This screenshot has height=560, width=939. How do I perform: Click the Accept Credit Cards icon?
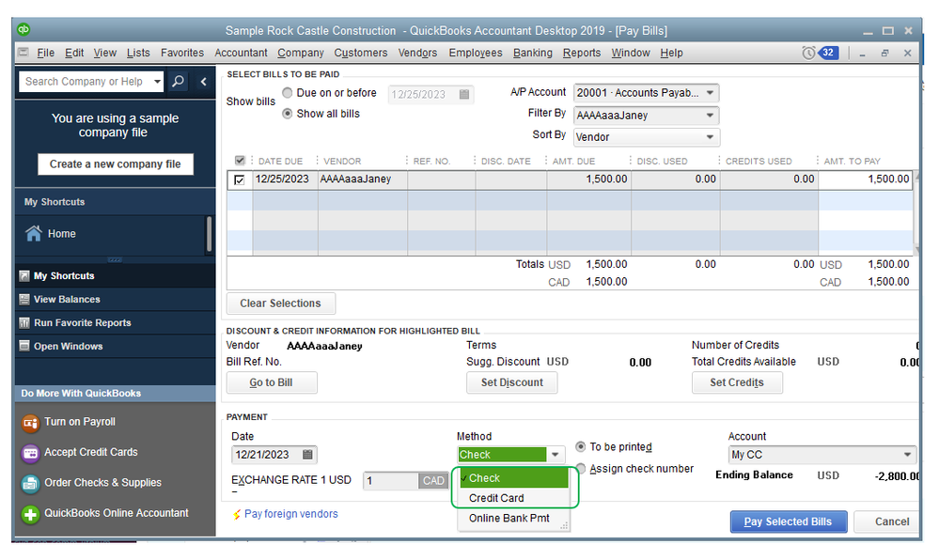coord(30,453)
